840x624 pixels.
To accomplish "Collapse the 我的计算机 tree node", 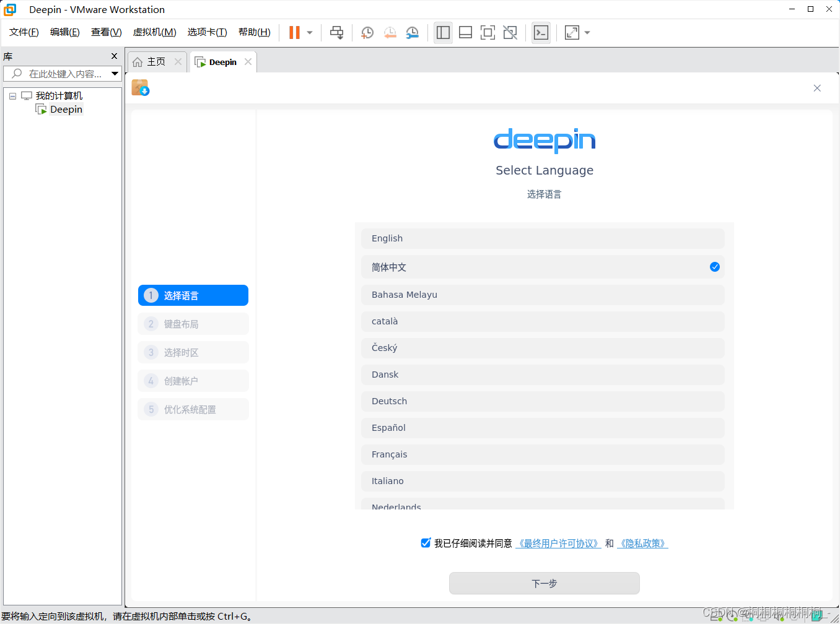I will [x=12, y=96].
